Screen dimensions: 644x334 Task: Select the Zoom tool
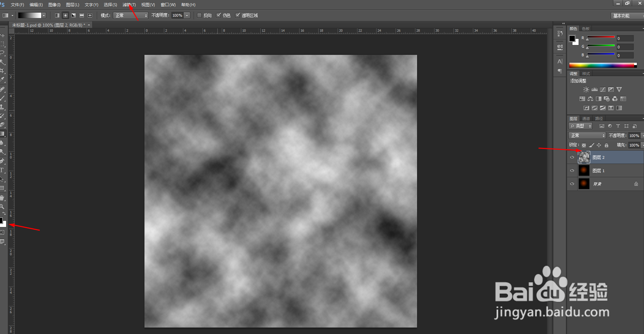2,207
